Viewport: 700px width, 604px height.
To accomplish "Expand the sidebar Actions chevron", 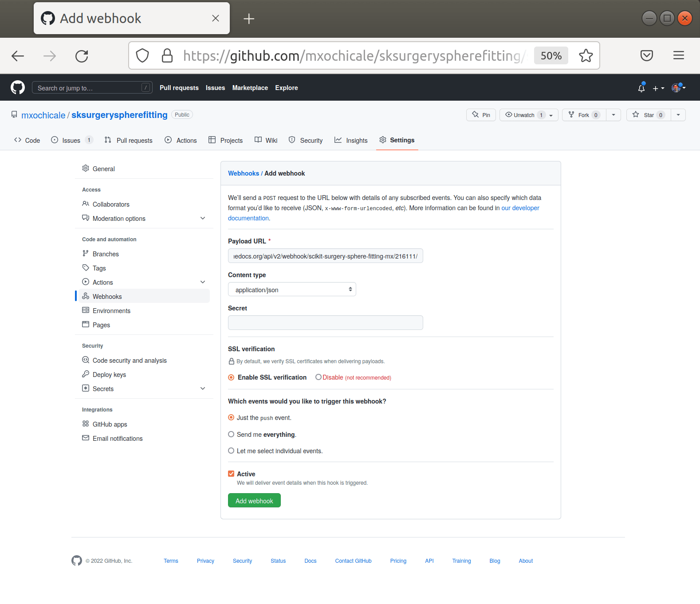I will click(x=203, y=282).
